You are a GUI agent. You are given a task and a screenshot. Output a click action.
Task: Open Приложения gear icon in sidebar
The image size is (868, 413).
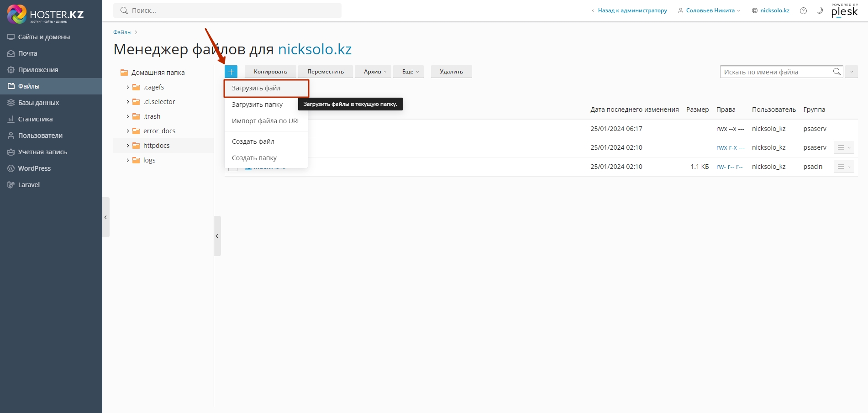[11, 70]
